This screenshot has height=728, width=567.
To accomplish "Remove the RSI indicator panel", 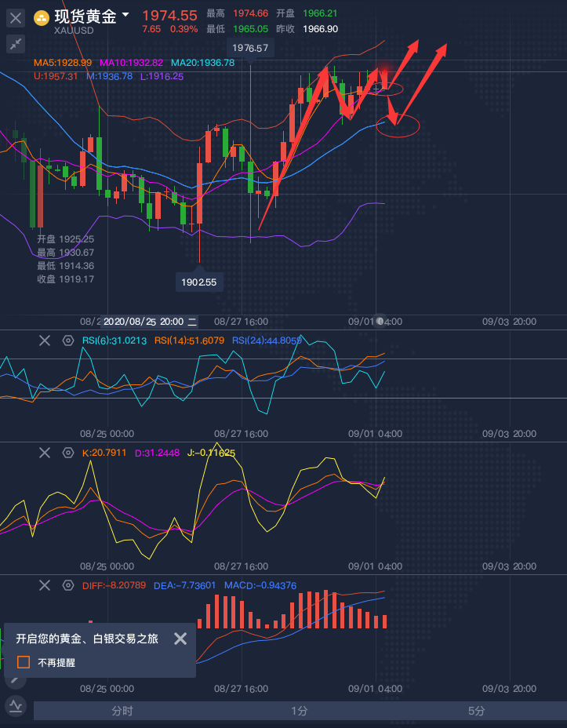I will pyautogui.click(x=45, y=340).
